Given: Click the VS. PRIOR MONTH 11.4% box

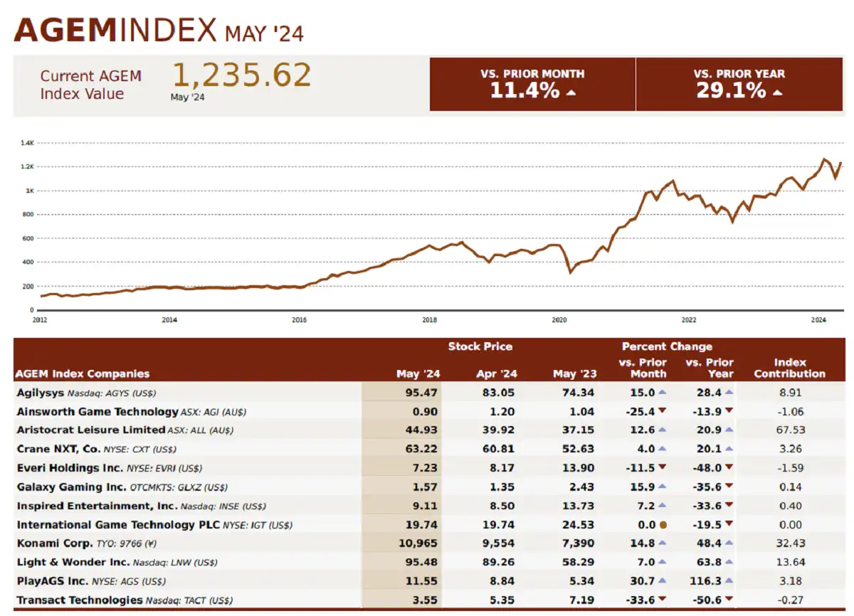Looking at the screenshot, I should point(532,84).
